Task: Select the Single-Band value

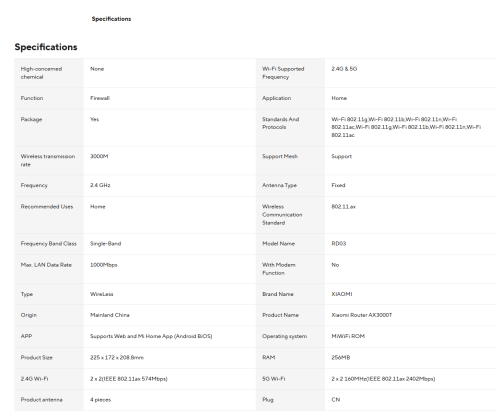Action: (x=106, y=244)
